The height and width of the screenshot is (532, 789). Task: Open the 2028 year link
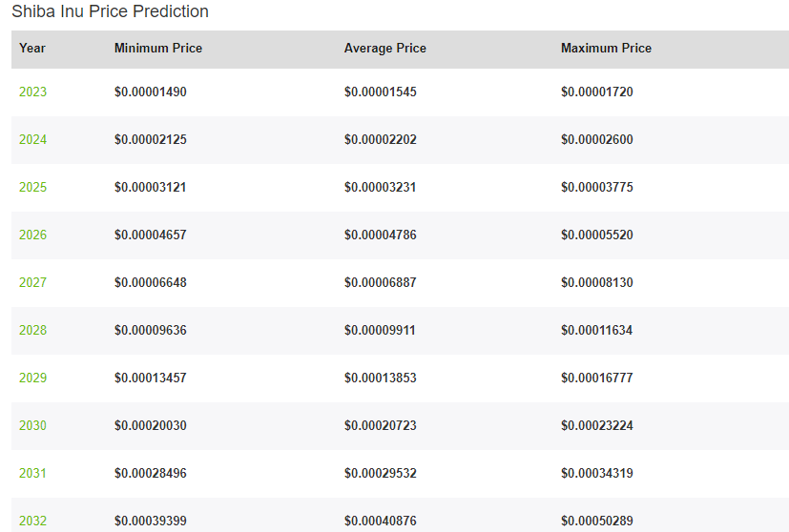pyautogui.click(x=32, y=331)
